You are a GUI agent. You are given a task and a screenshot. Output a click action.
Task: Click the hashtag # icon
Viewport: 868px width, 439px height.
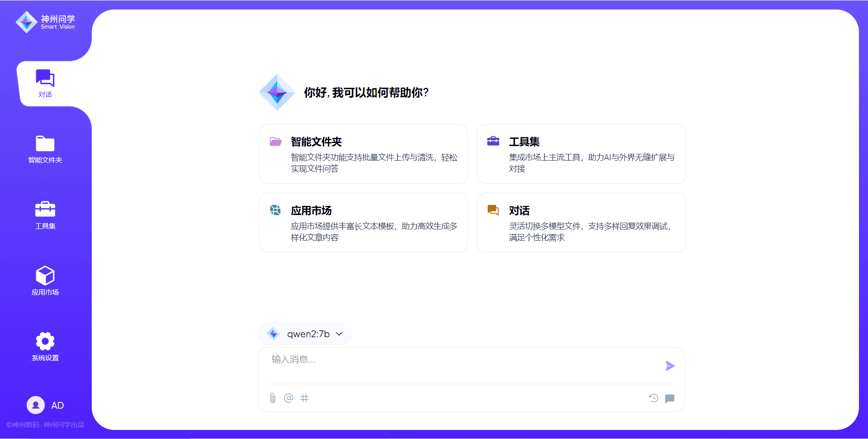(x=305, y=398)
